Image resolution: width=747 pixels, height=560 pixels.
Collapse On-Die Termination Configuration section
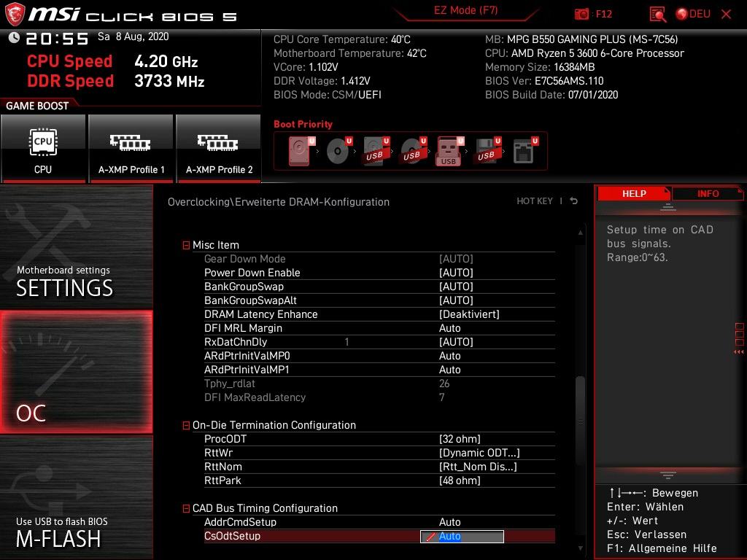186,425
